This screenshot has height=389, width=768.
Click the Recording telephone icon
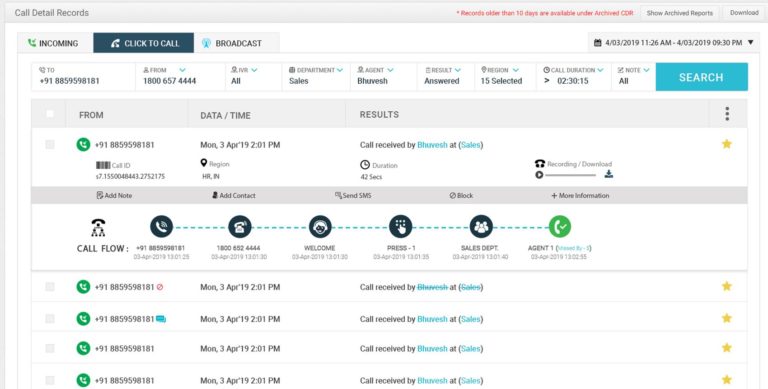pyautogui.click(x=540, y=164)
